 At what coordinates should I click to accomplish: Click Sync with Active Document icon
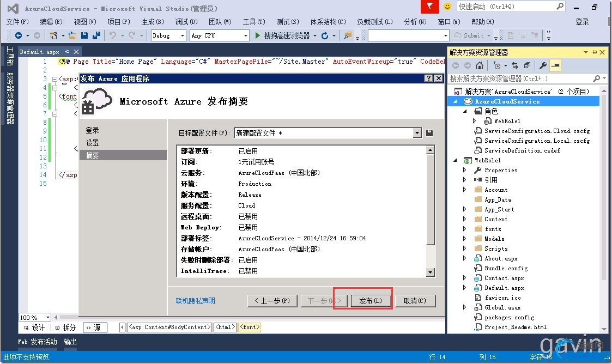point(515,65)
